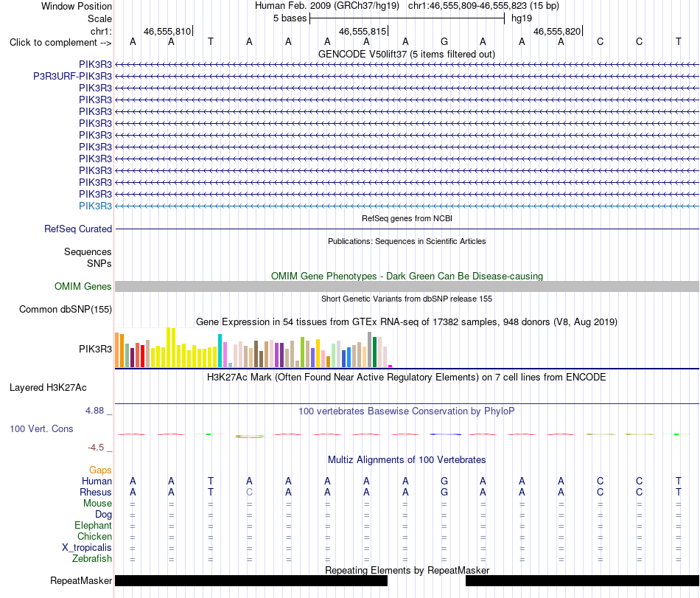This screenshot has height=598, width=700.
Task: Click the Gaps label in Multiz track
Action: (x=100, y=470)
